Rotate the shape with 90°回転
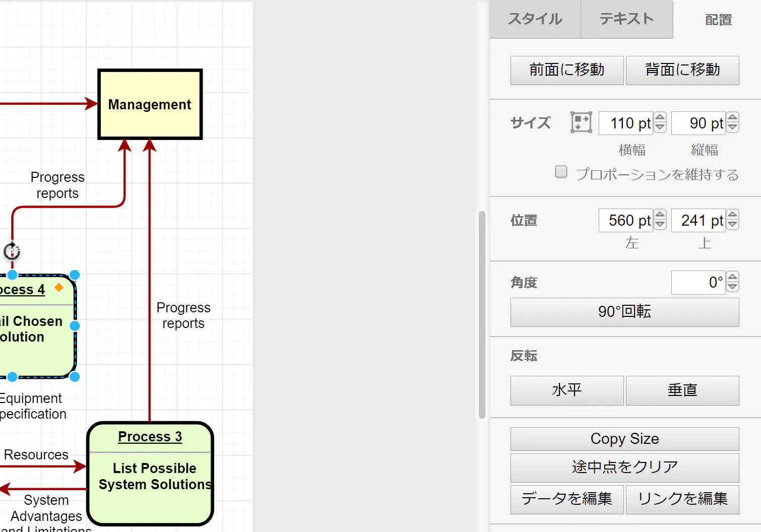The image size is (761, 532). click(625, 312)
